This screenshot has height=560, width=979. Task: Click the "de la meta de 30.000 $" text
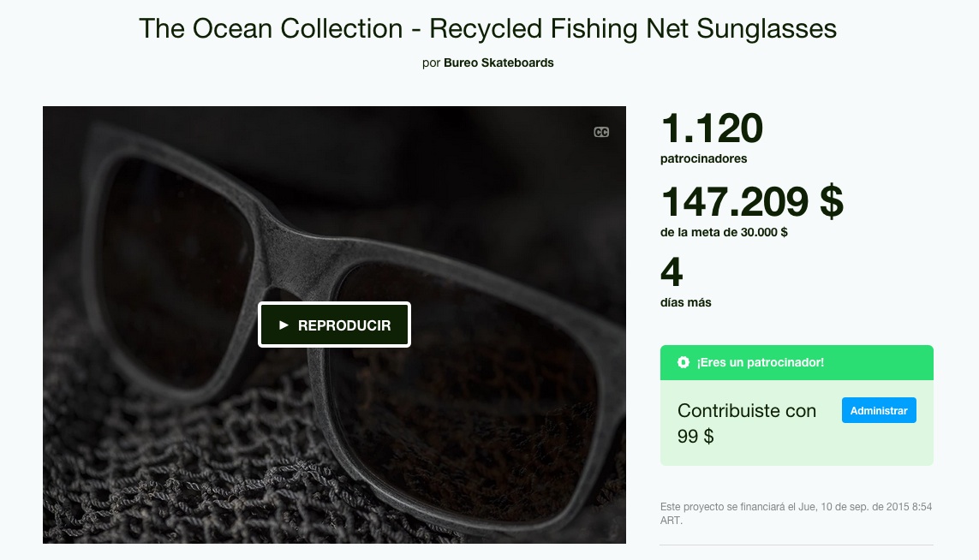tap(724, 232)
